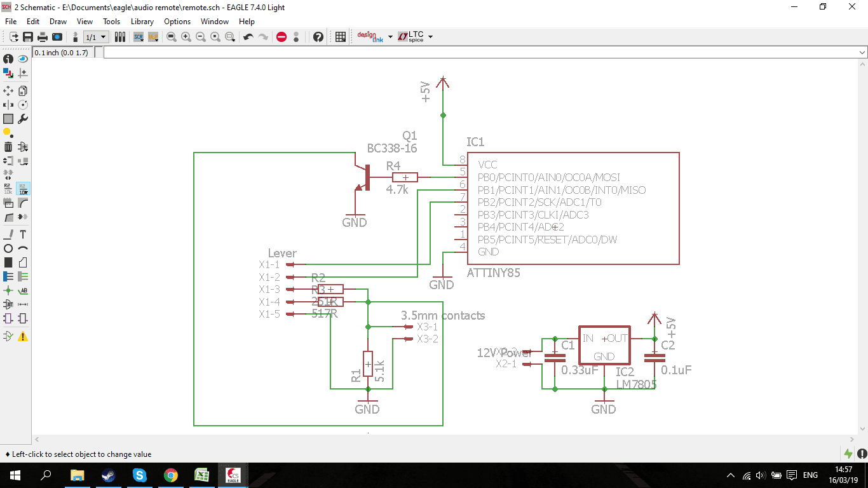Expand the LTC spice dropdown arrow

(430, 37)
